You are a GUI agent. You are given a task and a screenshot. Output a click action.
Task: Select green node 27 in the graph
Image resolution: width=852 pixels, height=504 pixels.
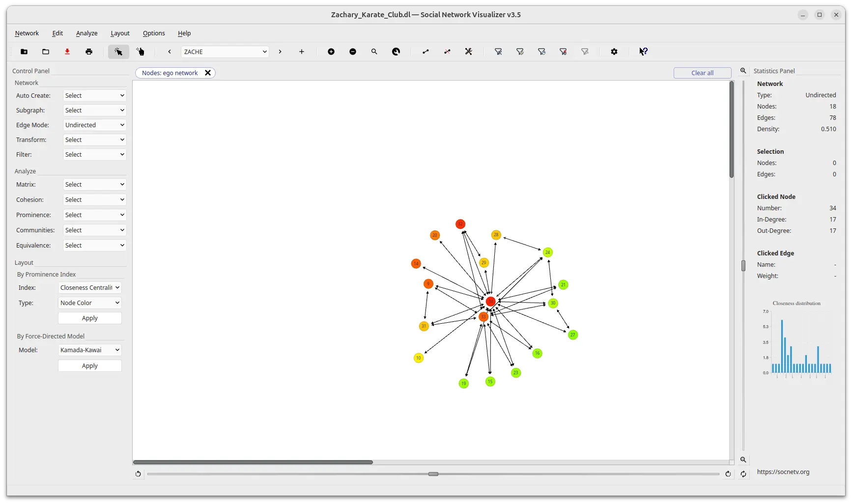[x=573, y=335]
